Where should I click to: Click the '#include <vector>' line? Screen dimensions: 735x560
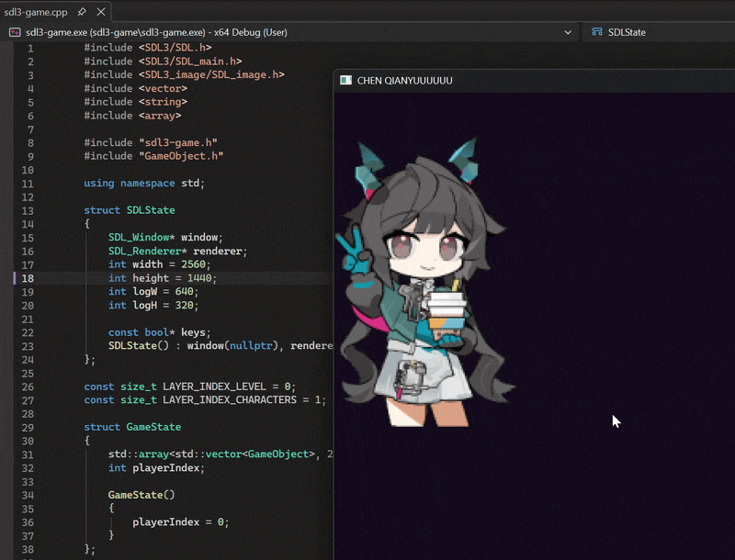click(x=135, y=88)
